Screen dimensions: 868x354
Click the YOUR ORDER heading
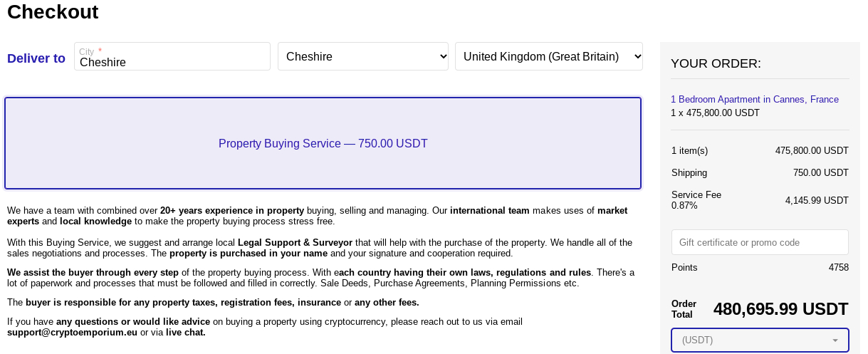click(x=716, y=63)
